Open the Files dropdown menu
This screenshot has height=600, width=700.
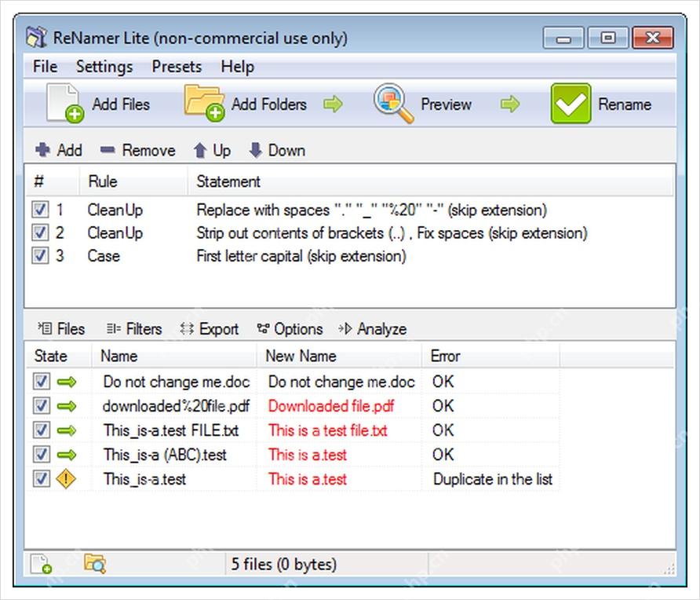pos(61,329)
